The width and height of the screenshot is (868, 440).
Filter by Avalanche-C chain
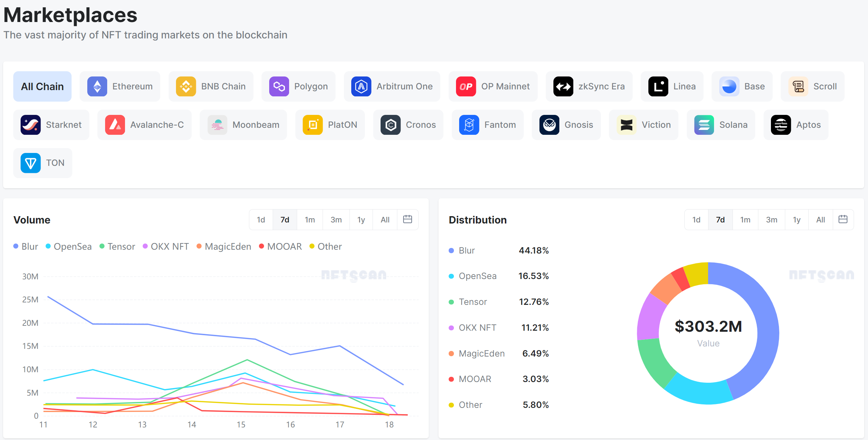click(x=144, y=125)
